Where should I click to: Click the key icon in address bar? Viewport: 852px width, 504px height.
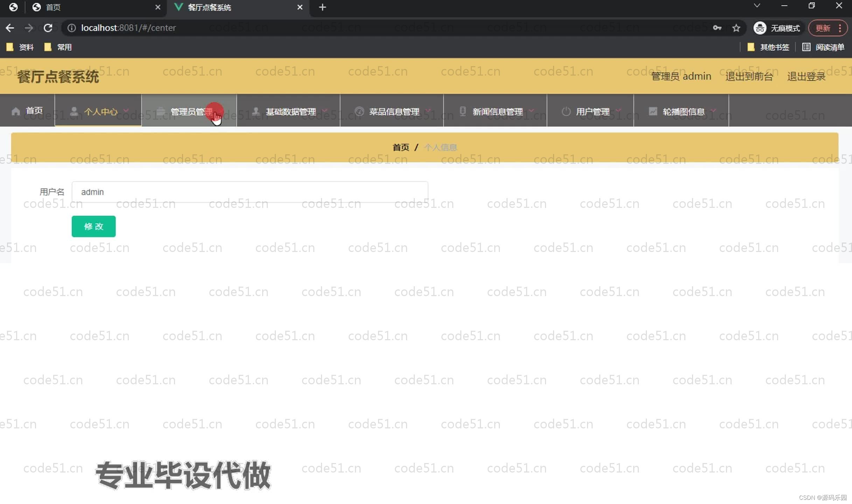(x=717, y=28)
